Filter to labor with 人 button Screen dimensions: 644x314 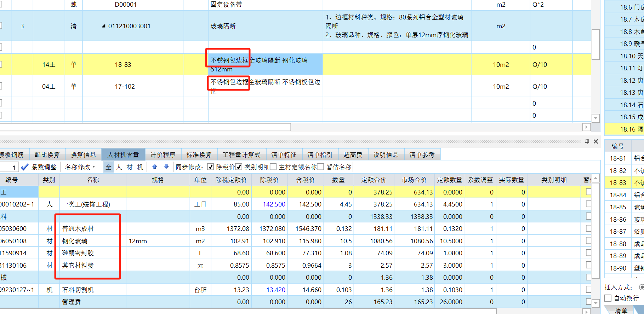[119, 167]
